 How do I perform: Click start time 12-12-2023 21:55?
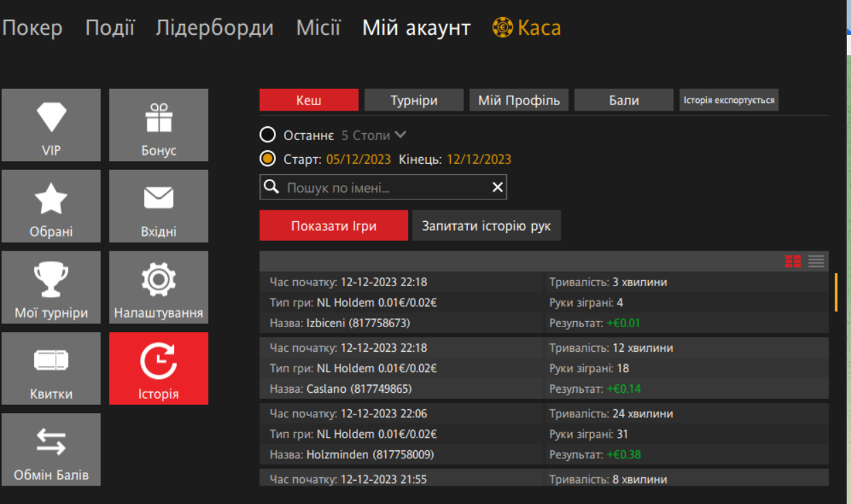pos(384,479)
